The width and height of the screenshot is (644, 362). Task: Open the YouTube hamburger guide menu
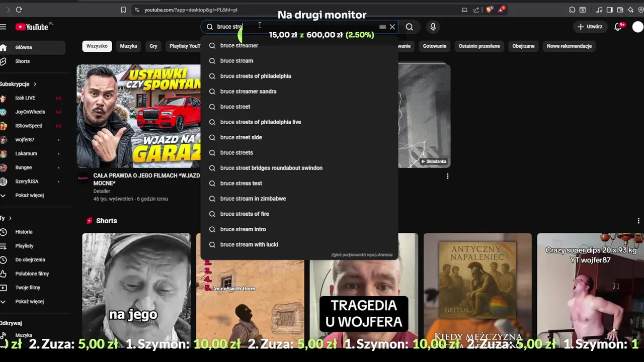pyautogui.click(x=3, y=27)
